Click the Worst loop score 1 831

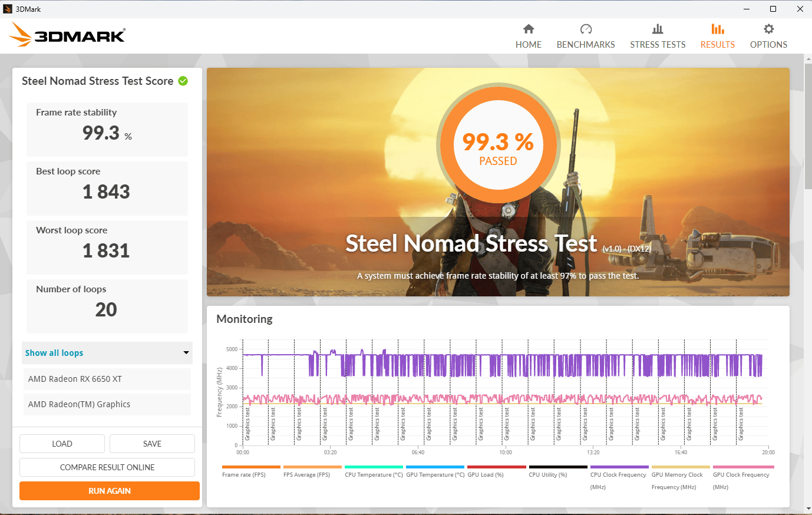[106, 250]
